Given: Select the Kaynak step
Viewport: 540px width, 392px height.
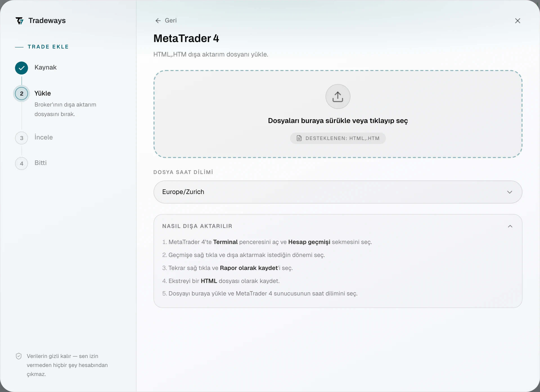Looking at the screenshot, I should click(x=36, y=67).
